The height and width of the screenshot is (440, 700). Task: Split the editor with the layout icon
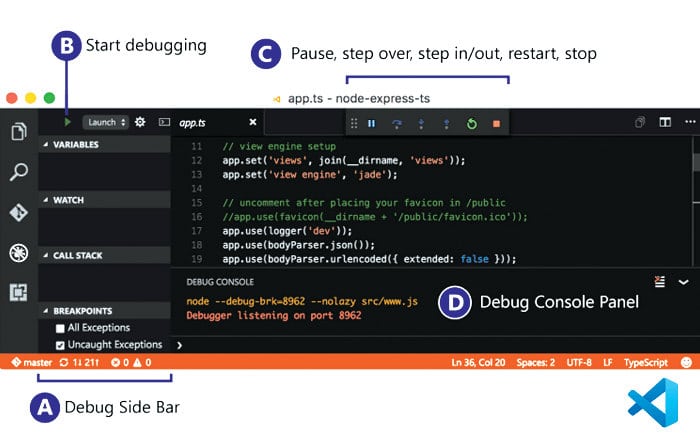[x=665, y=122]
